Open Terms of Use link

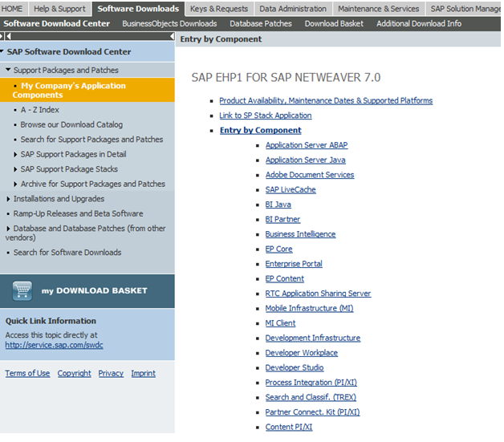[x=27, y=373]
